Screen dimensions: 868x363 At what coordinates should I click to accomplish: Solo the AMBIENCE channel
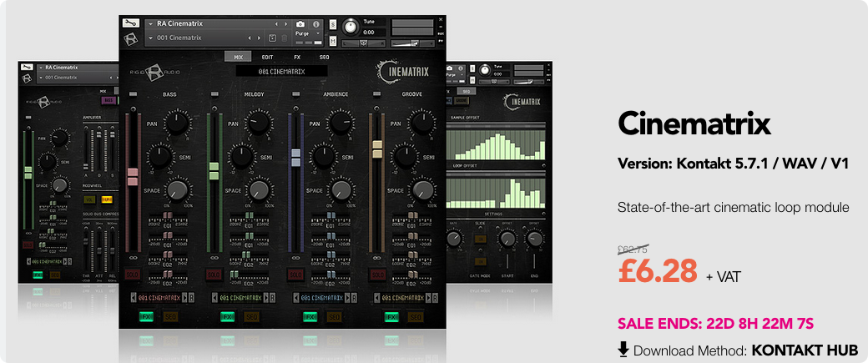(x=295, y=275)
